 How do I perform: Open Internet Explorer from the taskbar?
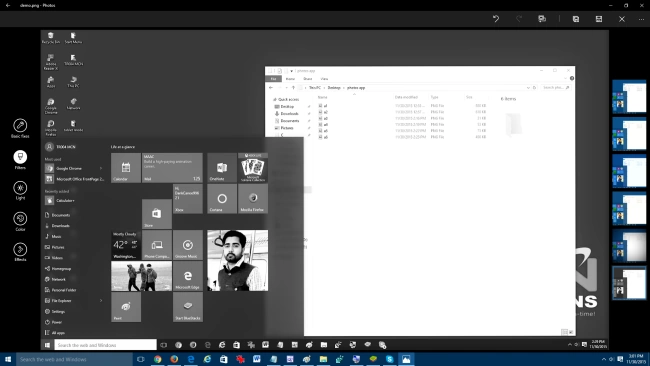pyautogui.click(x=207, y=359)
